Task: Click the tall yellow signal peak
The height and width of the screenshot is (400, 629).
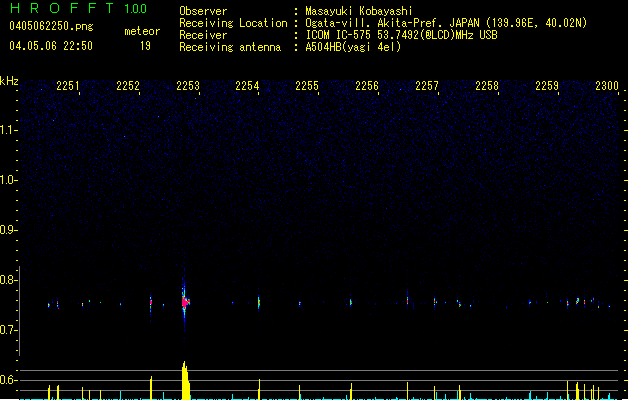Action: [185, 380]
